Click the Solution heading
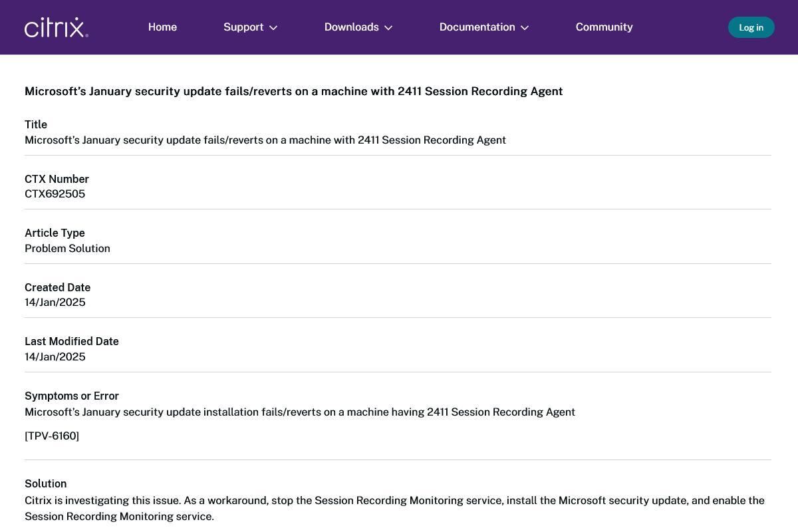Image resolution: width=798 pixels, height=532 pixels. point(45,484)
